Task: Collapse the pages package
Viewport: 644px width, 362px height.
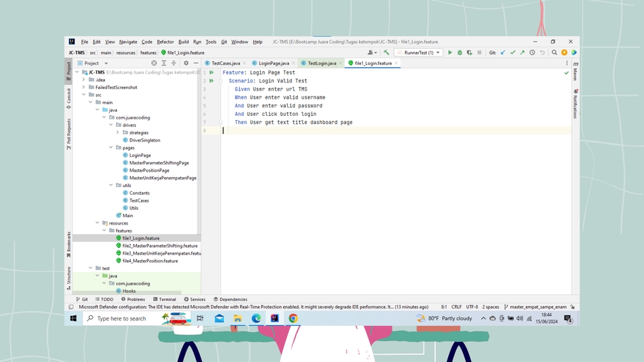Action: click(111, 147)
